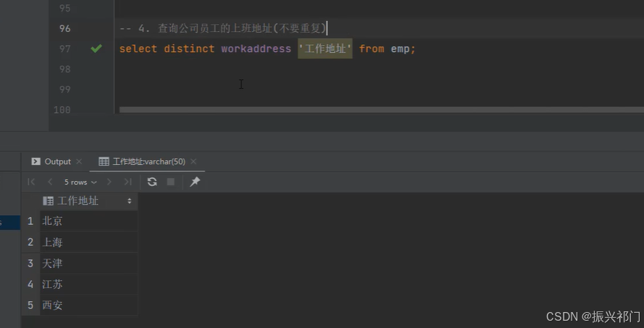Go to previous page of results

click(50, 182)
